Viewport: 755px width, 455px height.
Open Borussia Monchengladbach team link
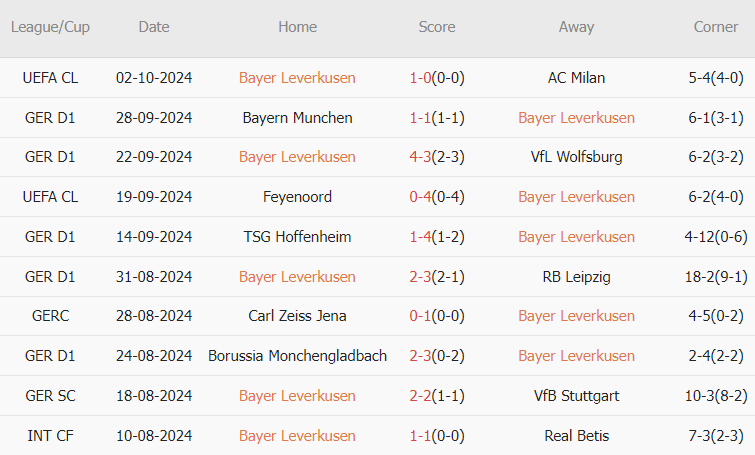297,356
